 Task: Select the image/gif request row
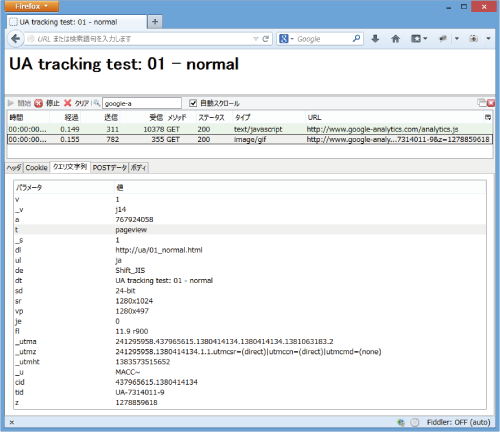[250, 139]
